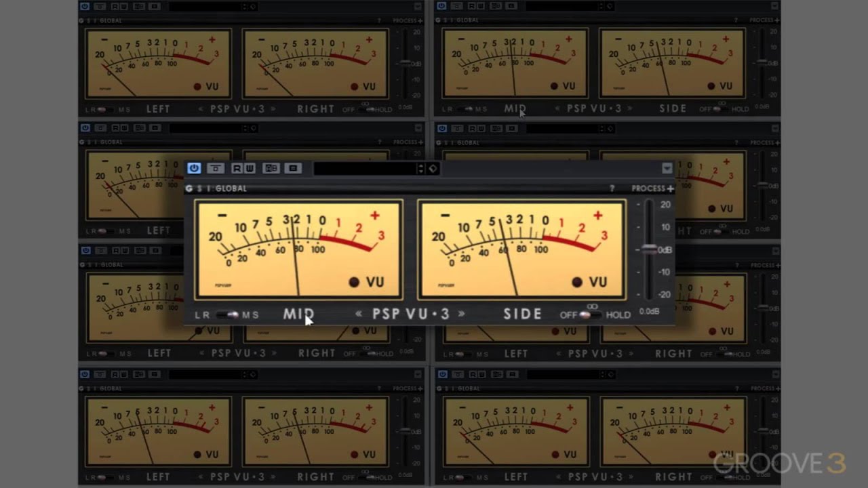The height and width of the screenshot is (488, 868).
Task: Click the S button beside GLOBAL in the front window
Action: pos(199,188)
